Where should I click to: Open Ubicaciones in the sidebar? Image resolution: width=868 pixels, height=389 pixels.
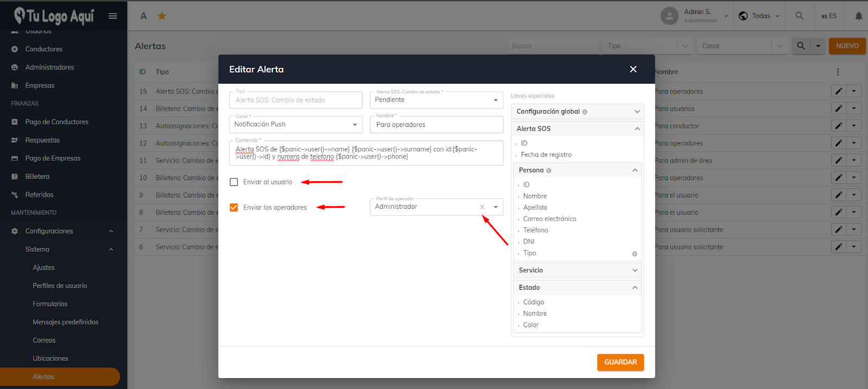[x=50, y=359]
